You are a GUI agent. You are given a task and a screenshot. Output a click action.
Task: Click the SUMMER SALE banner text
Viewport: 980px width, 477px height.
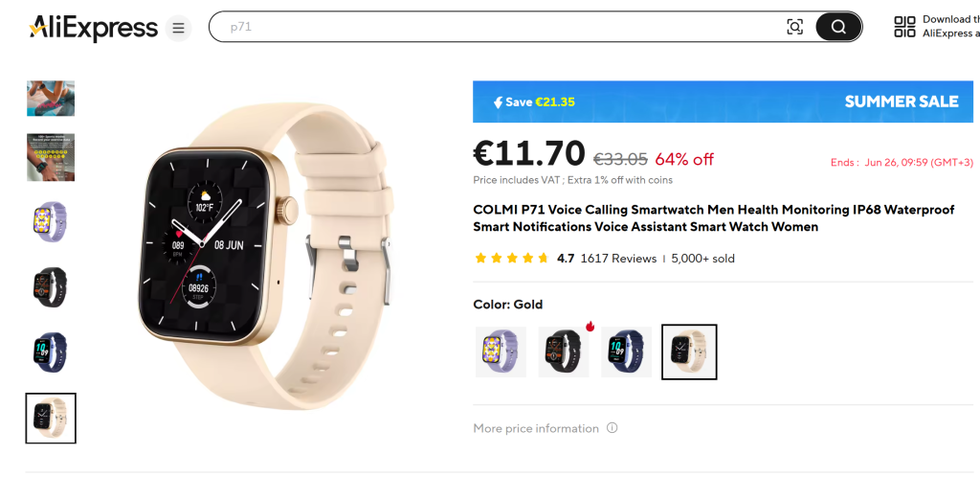pyautogui.click(x=902, y=102)
